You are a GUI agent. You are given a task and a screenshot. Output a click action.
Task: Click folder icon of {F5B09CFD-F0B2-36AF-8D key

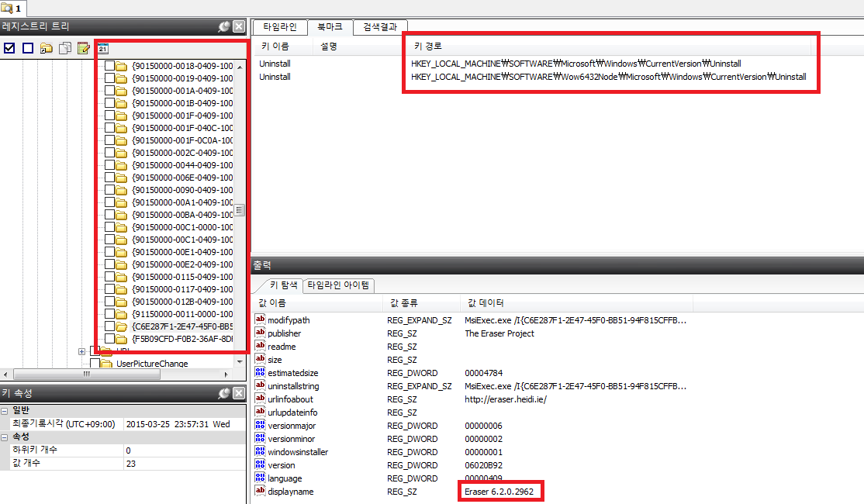point(122,339)
